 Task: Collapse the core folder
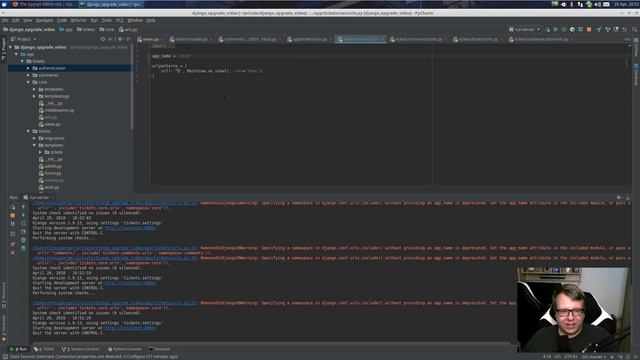coord(28,82)
